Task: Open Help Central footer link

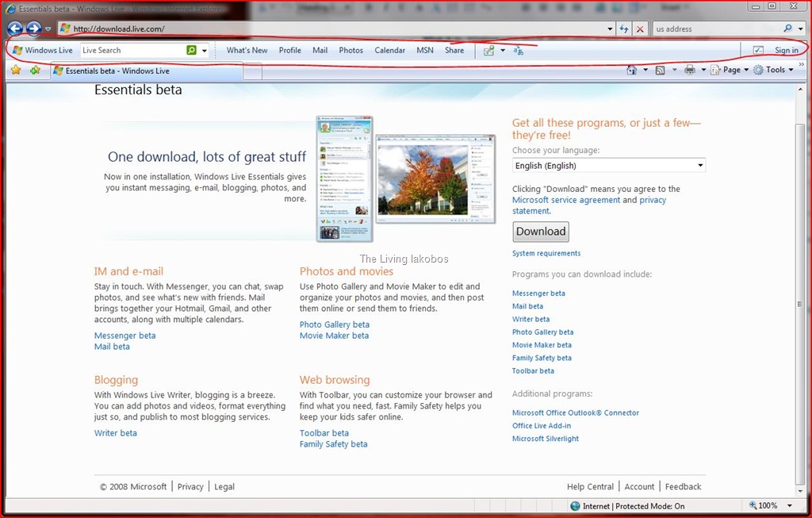Action: pos(590,486)
